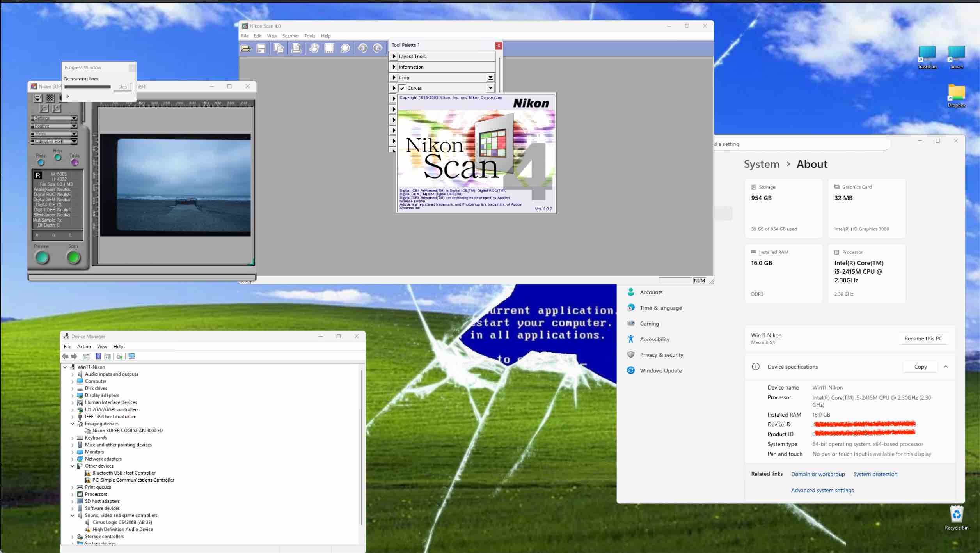Open the purple Tools button
The width and height of the screenshot is (980, 553).
pos(75,163)
